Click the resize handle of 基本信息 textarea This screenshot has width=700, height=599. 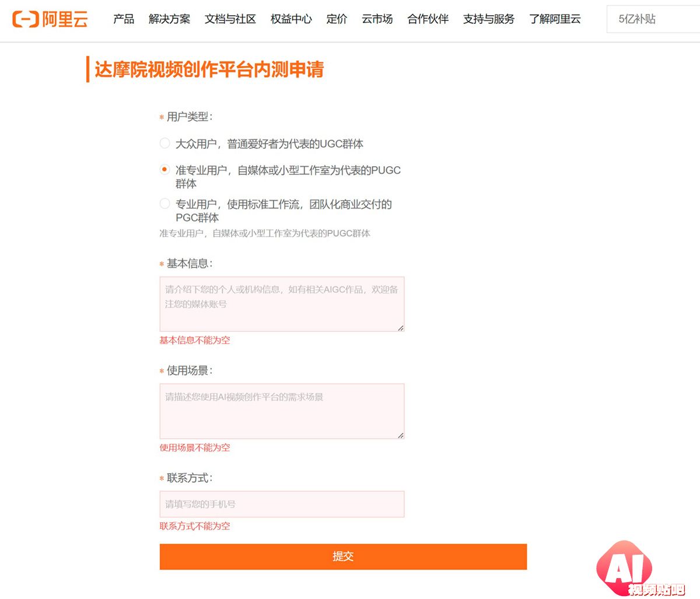coord(401,328)
